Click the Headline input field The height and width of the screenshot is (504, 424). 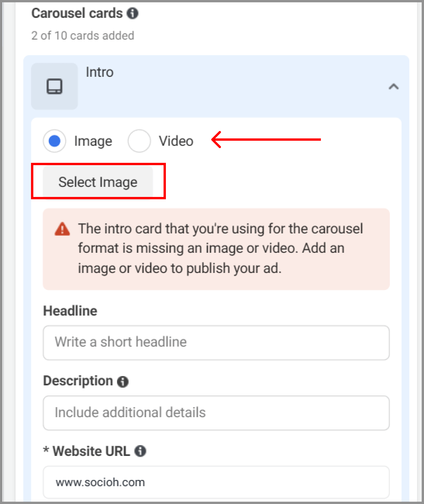click(216, 343)
